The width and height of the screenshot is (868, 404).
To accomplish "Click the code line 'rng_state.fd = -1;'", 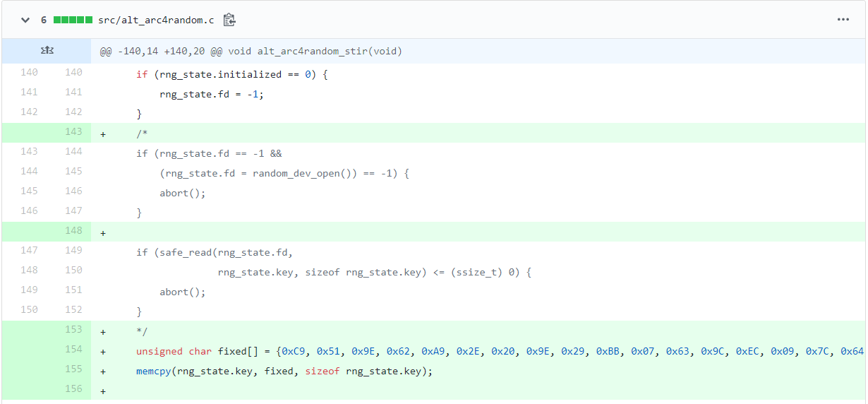I will click(212, 94).
